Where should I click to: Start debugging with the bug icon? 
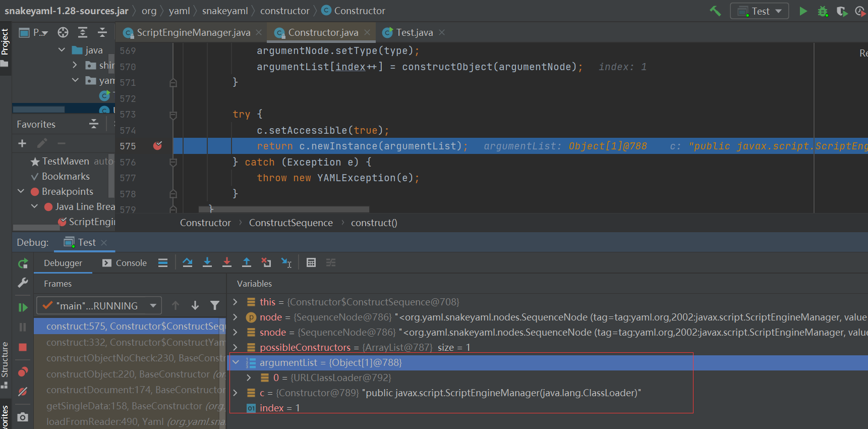(x=823, y=11)
